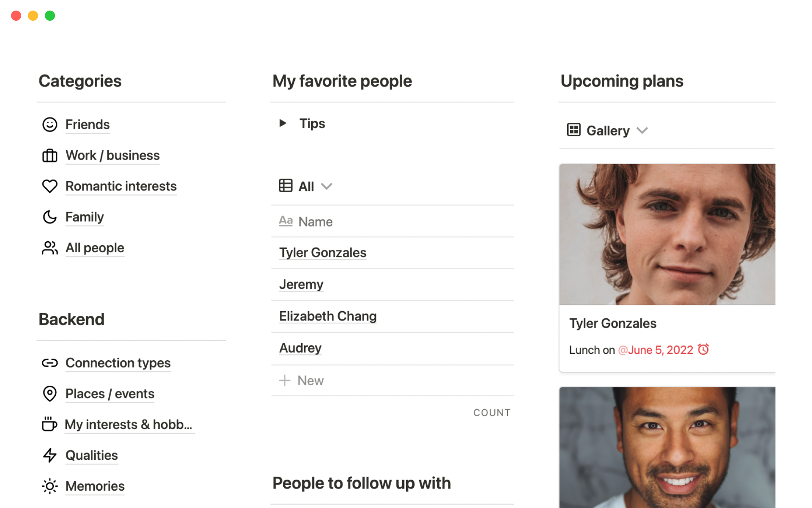This screenshot has width=812, height=508.
Task: Click the sun icon beside Memories
Action: 49,486
